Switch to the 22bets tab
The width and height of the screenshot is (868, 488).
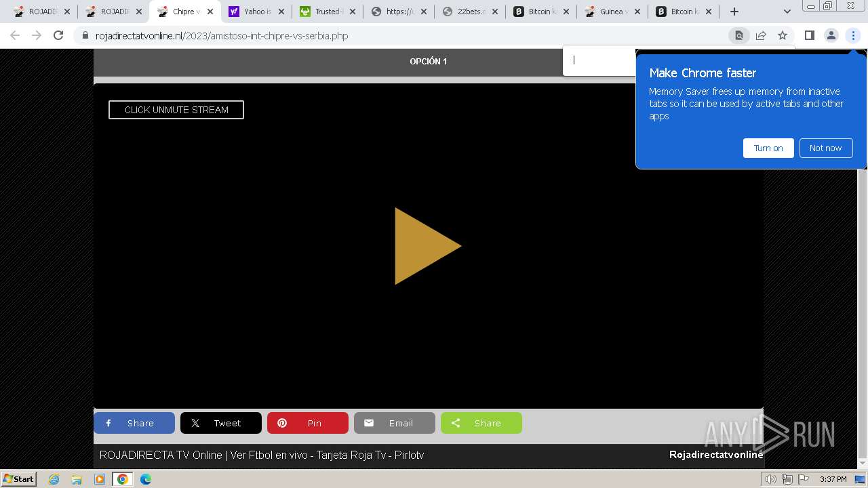pyautogui.click(x=470, y=12)
